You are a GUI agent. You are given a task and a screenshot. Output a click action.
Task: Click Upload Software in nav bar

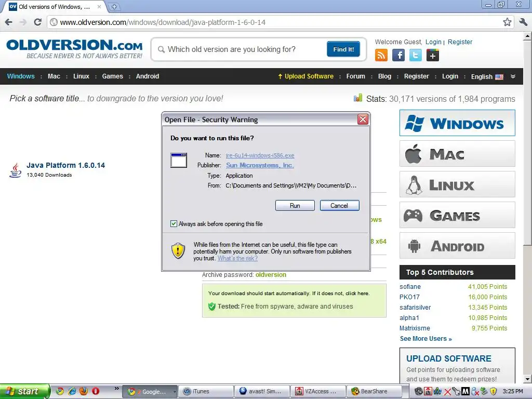[305, 76]
